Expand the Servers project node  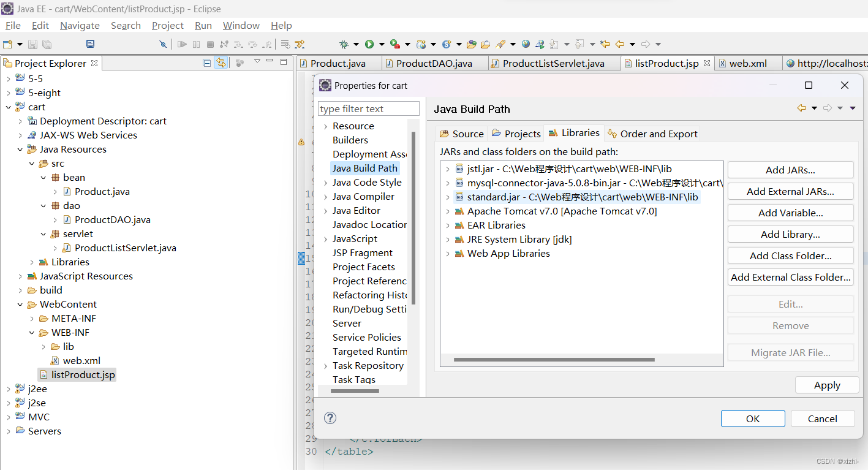click(8, 431)
